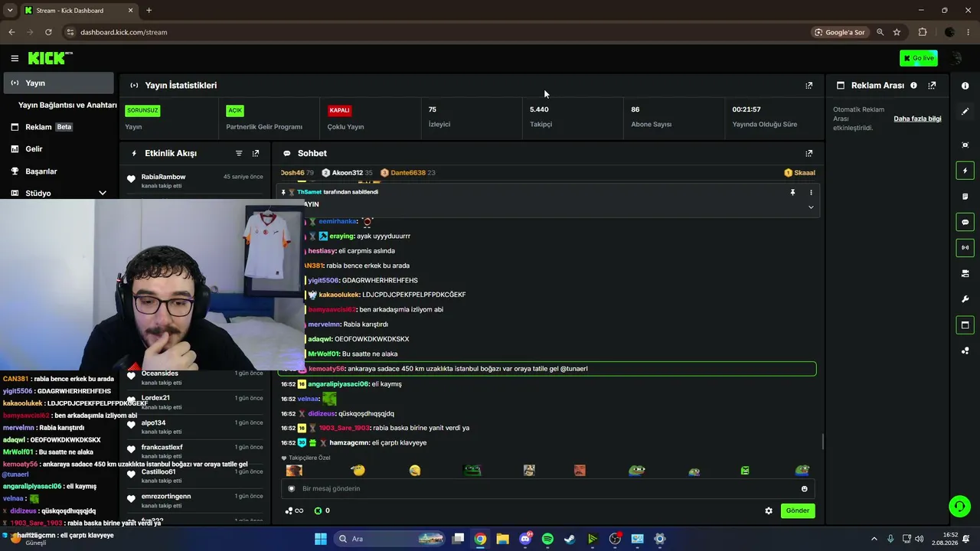This screenshot has width=980, height=551.
Task: Open the Etkinlik Akışı filter menu
Action: click(239, 153)
